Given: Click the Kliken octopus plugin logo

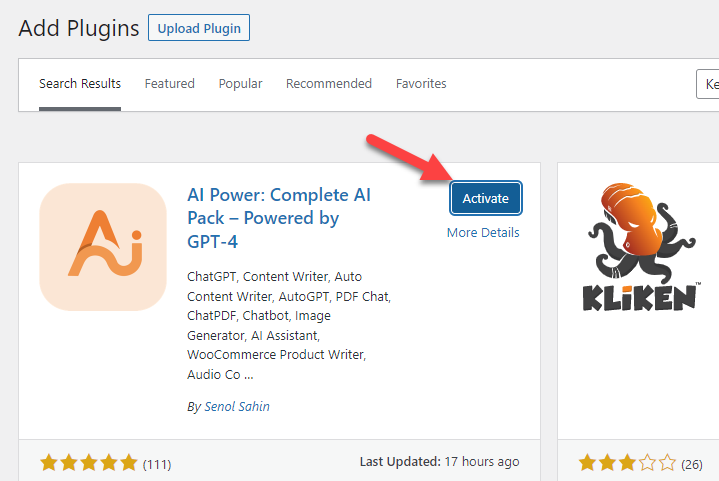Looking at the screenshot, I should [640, 248].
